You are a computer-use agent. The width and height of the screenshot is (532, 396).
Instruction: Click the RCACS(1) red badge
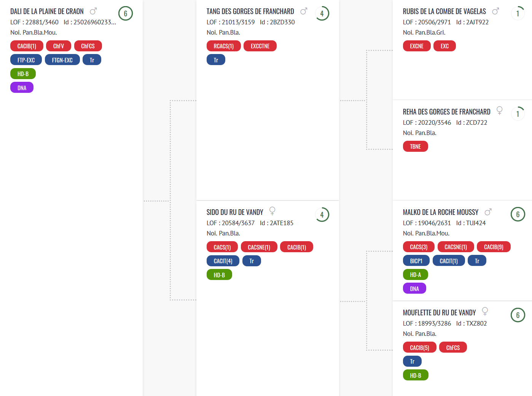pos(224,46)
